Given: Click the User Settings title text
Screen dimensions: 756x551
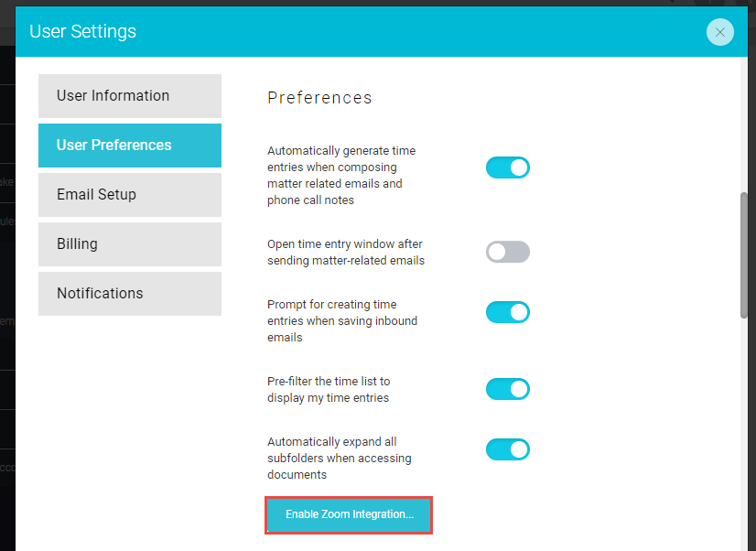Looking at the screenshot, I should pos(83,32).
